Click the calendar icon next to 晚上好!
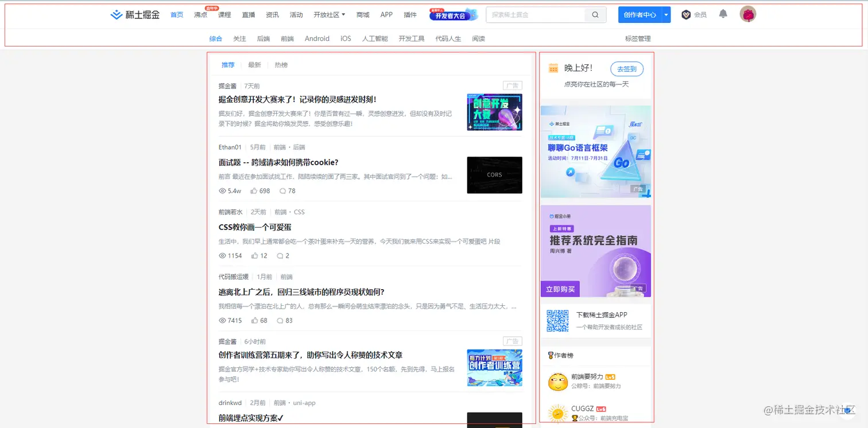Image resolution: width=868 pixels, height=428 pixels. click(x=553, y=68)
